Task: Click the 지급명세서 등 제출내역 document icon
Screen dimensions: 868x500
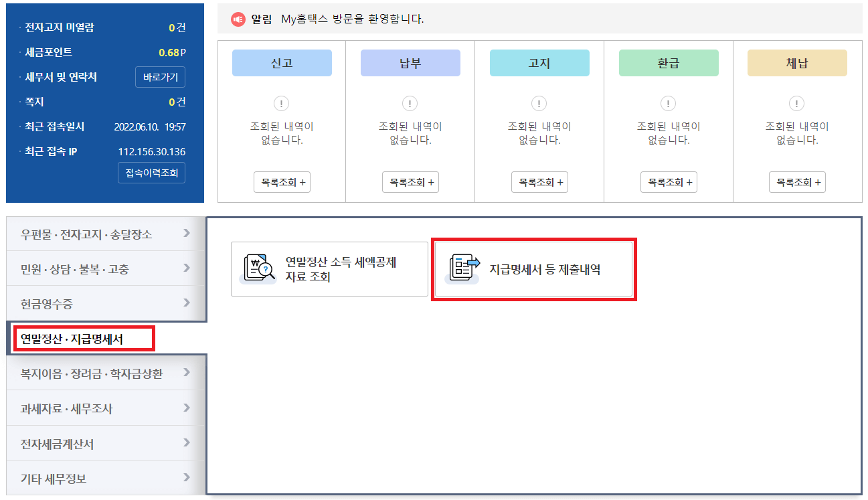Action: tap(463, 269)
